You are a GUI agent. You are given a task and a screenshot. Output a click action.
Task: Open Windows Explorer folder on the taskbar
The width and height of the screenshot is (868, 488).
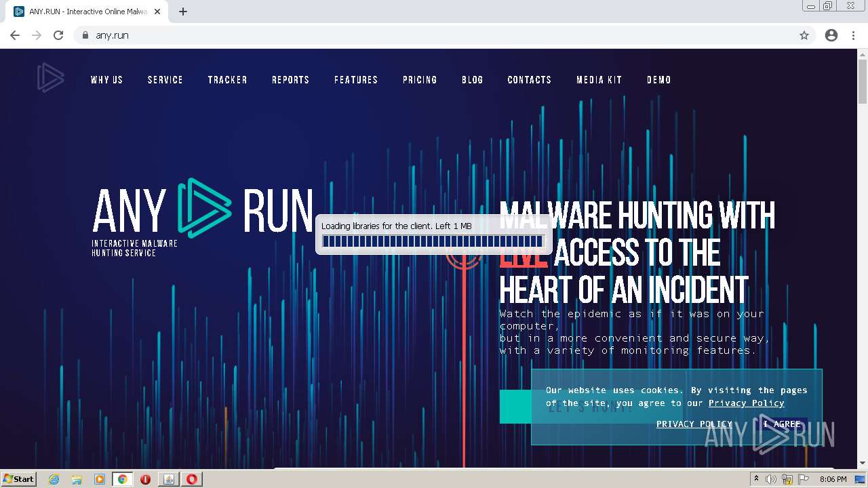(x=77, y=479)
